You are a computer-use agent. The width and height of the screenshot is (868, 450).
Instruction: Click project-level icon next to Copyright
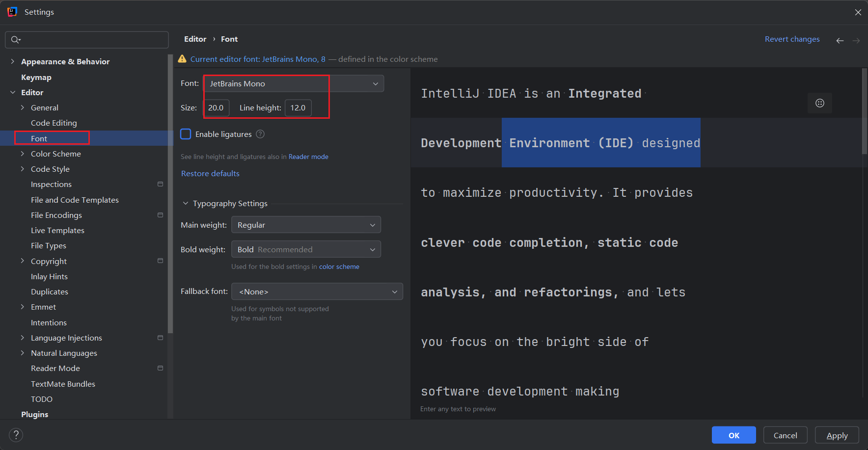[160, 261]
